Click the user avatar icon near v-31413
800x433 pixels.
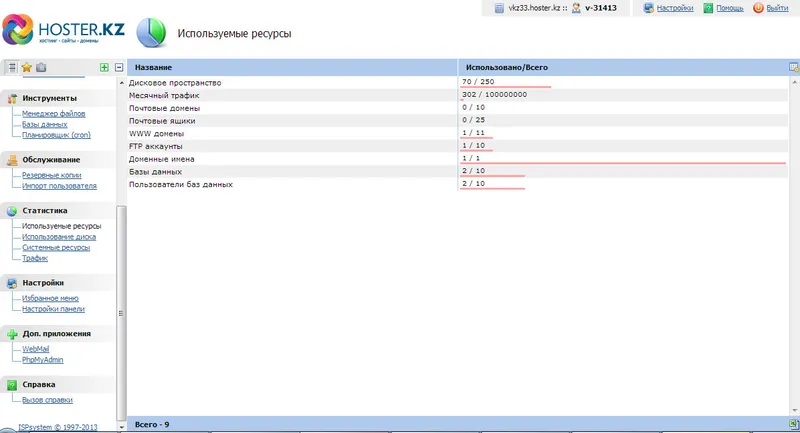point(576,8)
